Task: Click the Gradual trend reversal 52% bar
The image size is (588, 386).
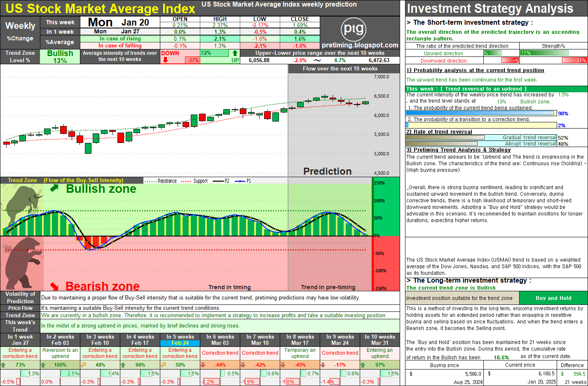Action: (481, 138)
